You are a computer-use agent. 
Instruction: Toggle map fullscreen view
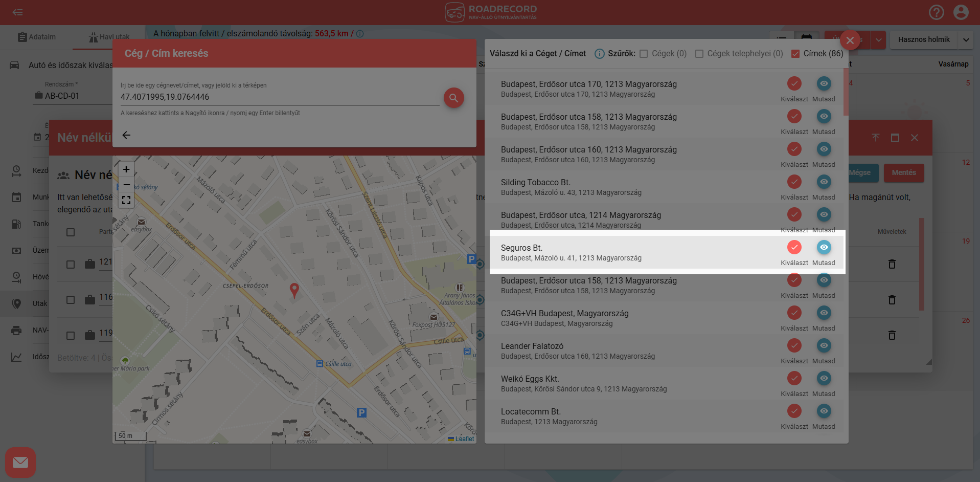pos(126,200)
